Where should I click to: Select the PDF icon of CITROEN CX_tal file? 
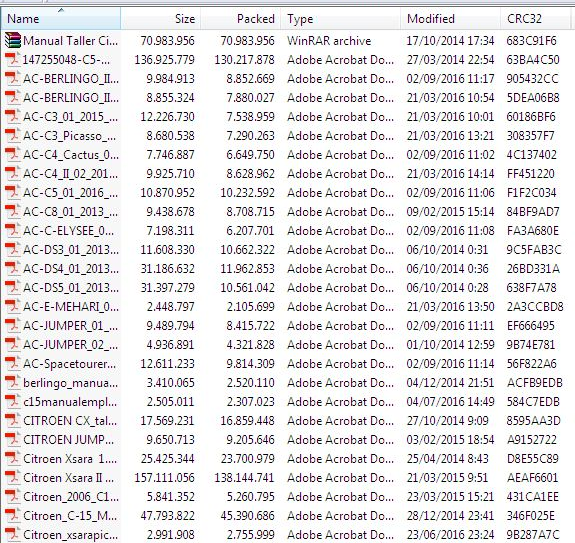(12, 420)
